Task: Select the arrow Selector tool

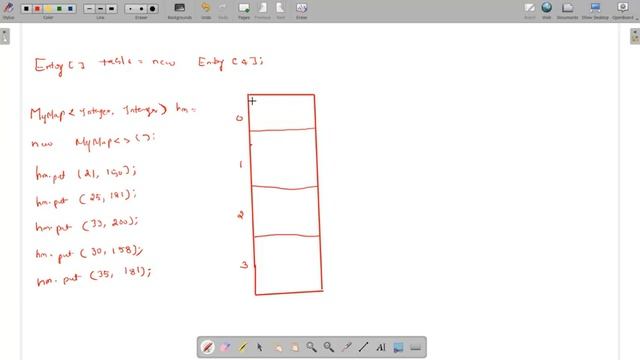Action: (x=260, y=347)
